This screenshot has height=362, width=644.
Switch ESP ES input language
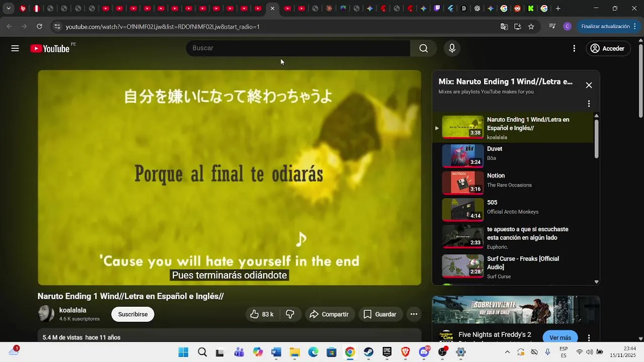click(563, 352)
